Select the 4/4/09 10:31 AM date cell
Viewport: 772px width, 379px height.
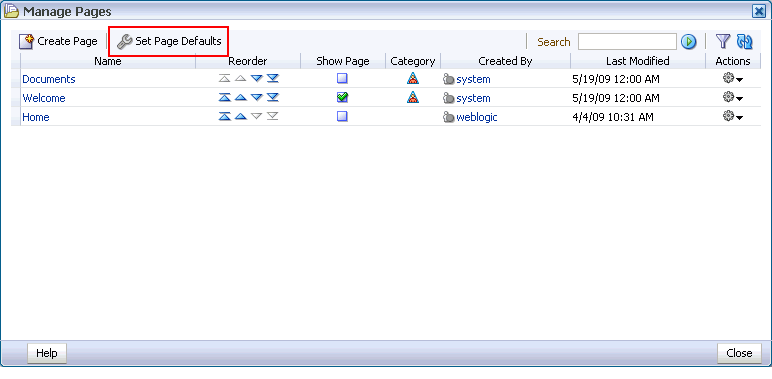pyautogui.click(x=613, y=118)
